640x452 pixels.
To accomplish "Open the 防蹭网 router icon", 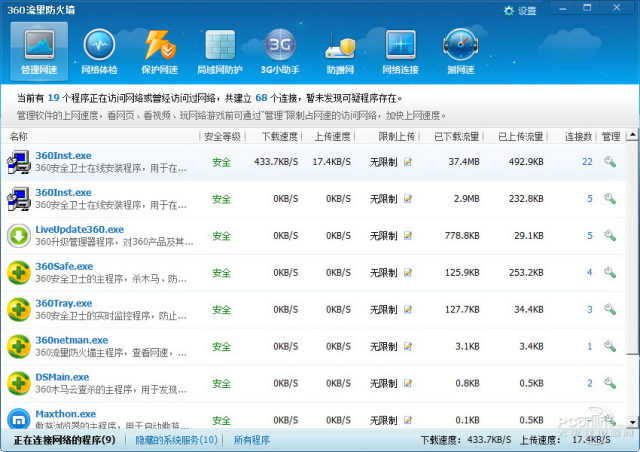I will pyautogui.click(x=340, y=52).
